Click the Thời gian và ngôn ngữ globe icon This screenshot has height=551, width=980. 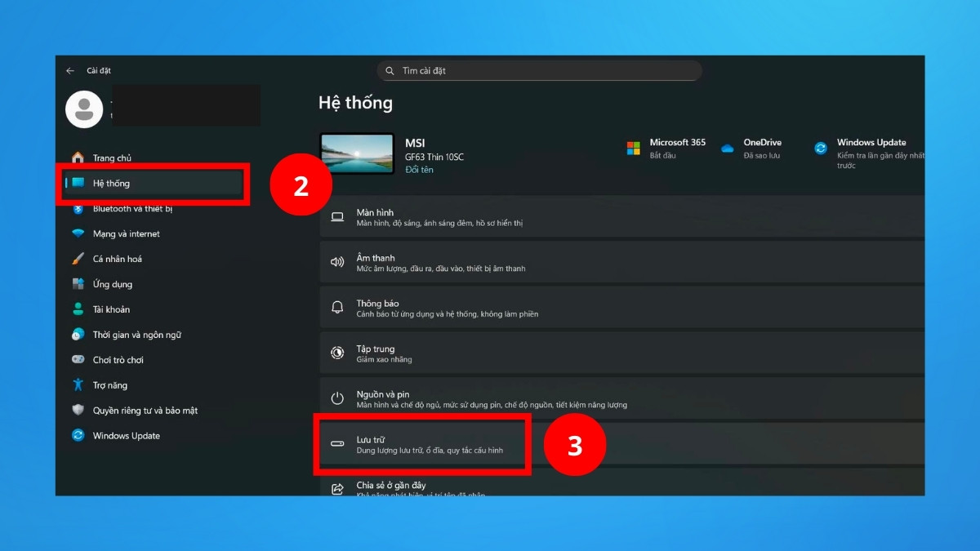pos(78,335)
